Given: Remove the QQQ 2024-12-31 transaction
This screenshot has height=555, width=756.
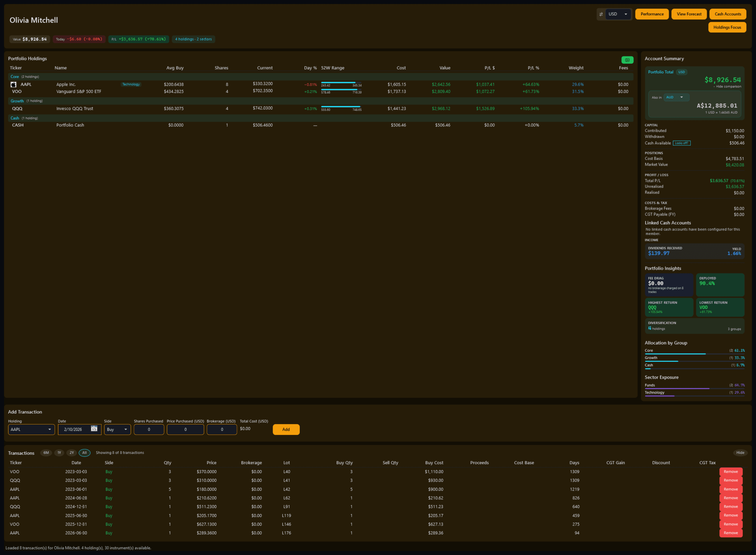Looking at the screenshot, I should (731, 507).
